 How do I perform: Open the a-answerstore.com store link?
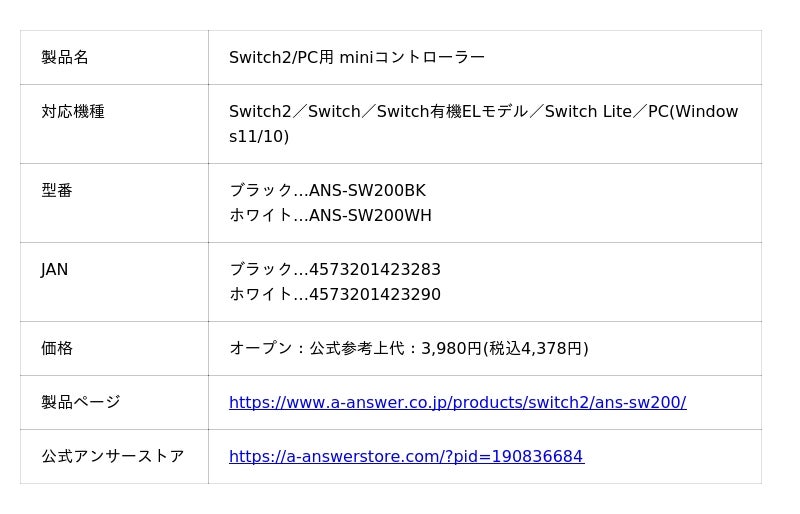406,456
